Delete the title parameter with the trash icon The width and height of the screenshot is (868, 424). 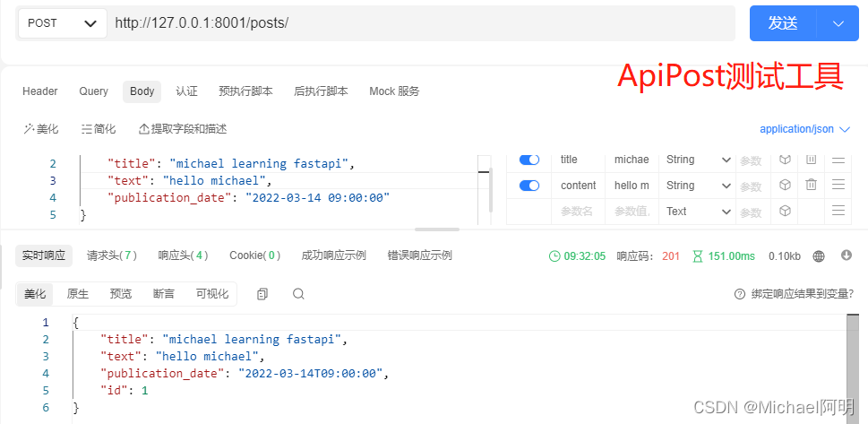(x=811, y=160)
